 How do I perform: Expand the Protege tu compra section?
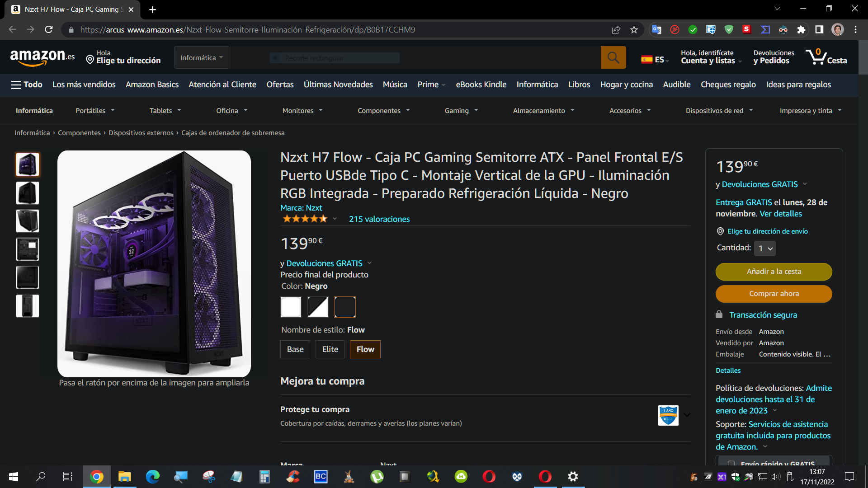point(687,415)
